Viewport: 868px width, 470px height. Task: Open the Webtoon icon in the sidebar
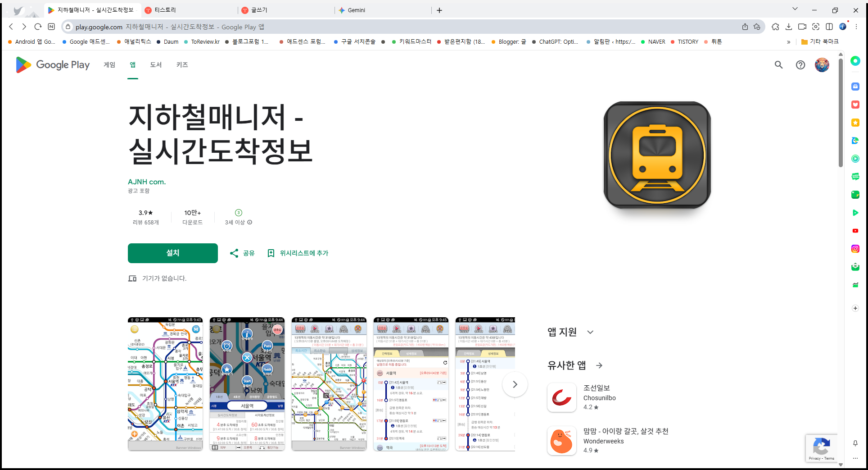pos(855,177)
